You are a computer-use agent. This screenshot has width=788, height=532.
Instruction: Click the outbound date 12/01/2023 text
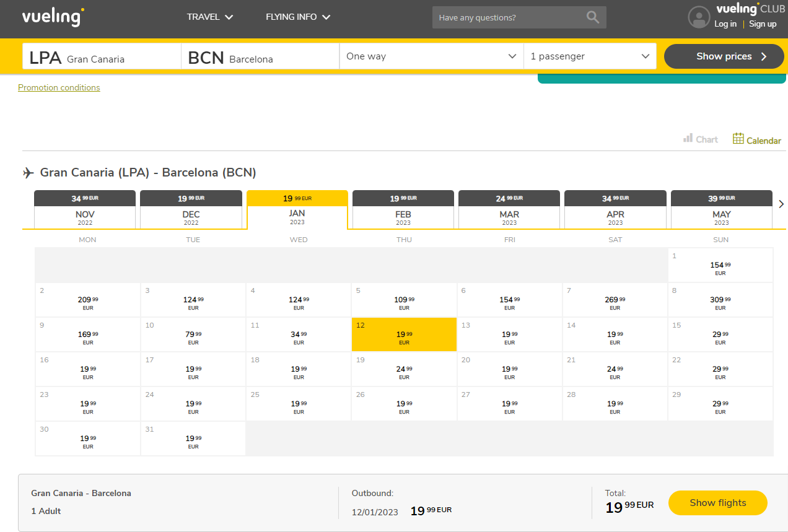click(x=375, y=512)
